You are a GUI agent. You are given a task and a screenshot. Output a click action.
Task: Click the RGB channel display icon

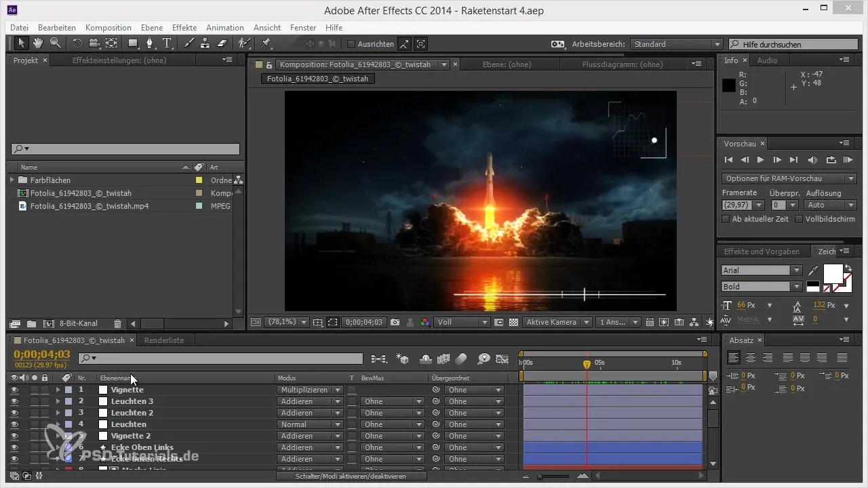click(x=425, y=322)
